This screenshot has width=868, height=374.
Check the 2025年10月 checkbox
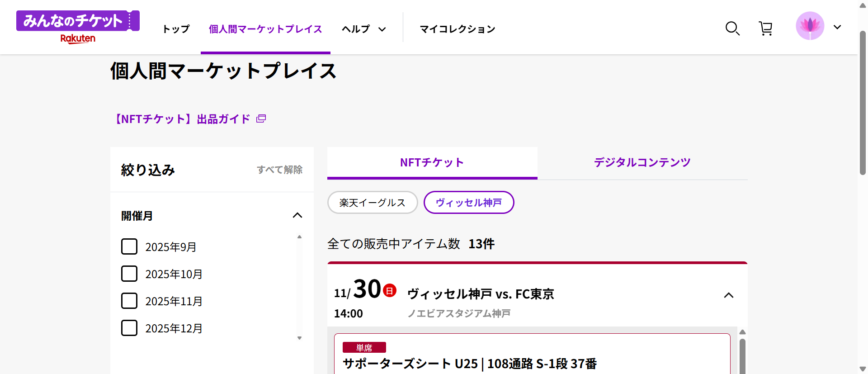(129, 274)
